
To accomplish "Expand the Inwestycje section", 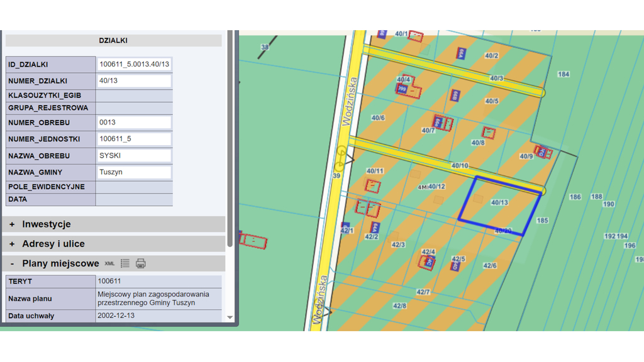I will 46,224.
